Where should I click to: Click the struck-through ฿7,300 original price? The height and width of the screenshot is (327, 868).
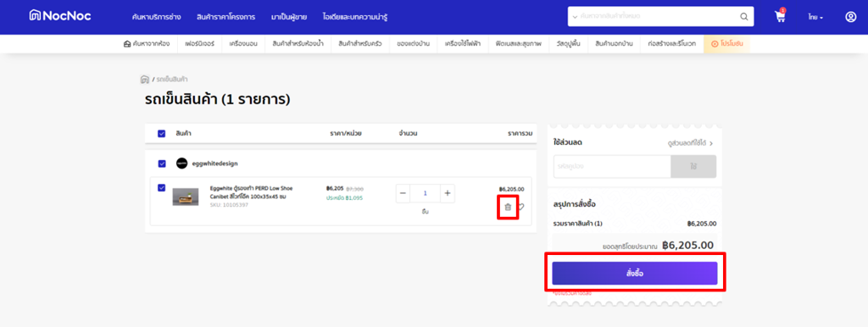354,189
